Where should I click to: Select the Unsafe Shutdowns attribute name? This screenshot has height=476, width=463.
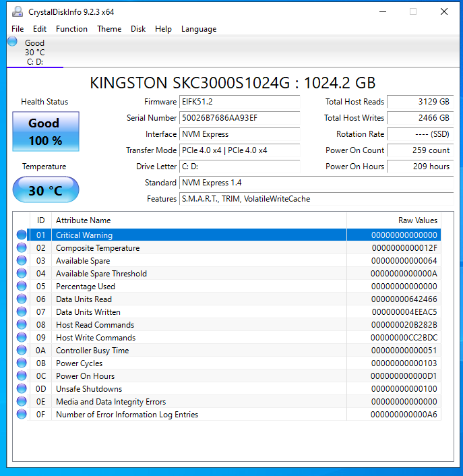coord(89,389)
